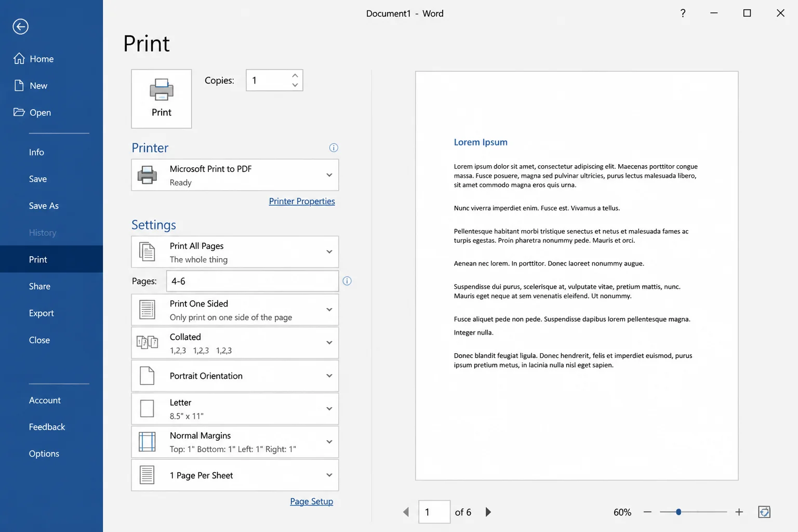Click the Zoom to Page icon
The width and height of the screenshot is (798, 532).
pyautogui.click(x=764, y=512)
